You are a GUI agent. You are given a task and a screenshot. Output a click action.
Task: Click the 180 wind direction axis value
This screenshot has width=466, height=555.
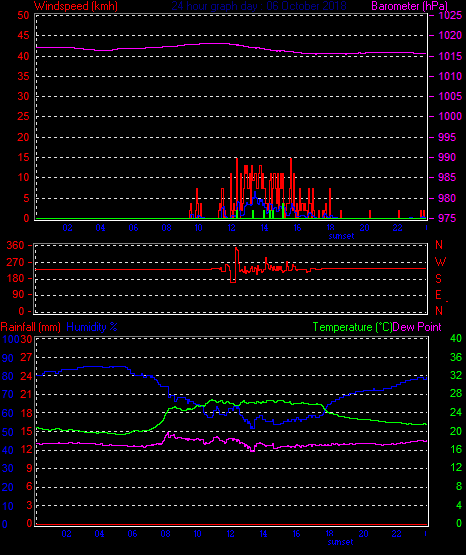click(16, 279)
